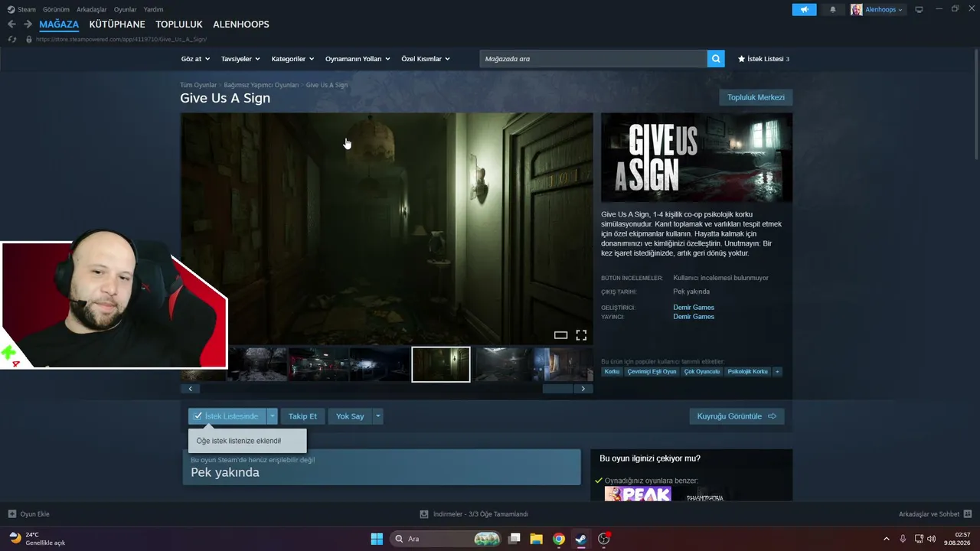This screenshot has width=980, height=551.
Task: Show hidden system tray icons
Action: click(x=887, y=539)
